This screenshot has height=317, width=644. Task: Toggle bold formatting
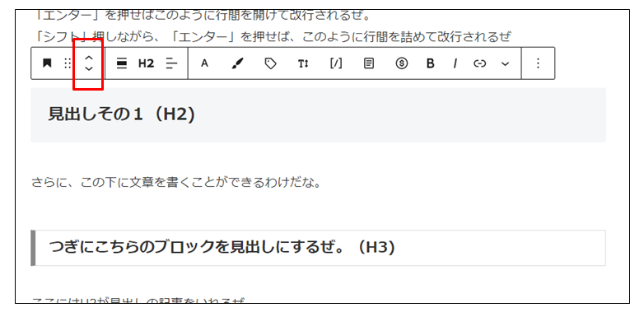tap(430, 63)
